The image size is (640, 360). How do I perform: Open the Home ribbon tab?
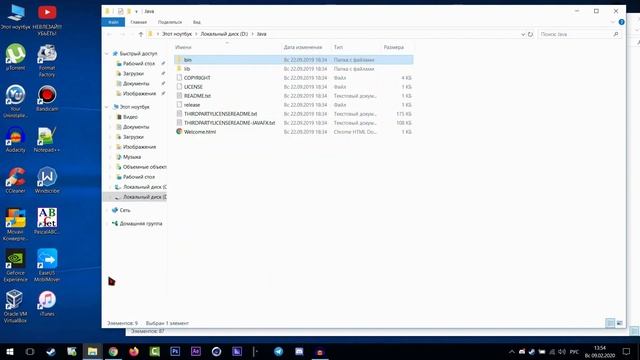[x=138, y=22]
